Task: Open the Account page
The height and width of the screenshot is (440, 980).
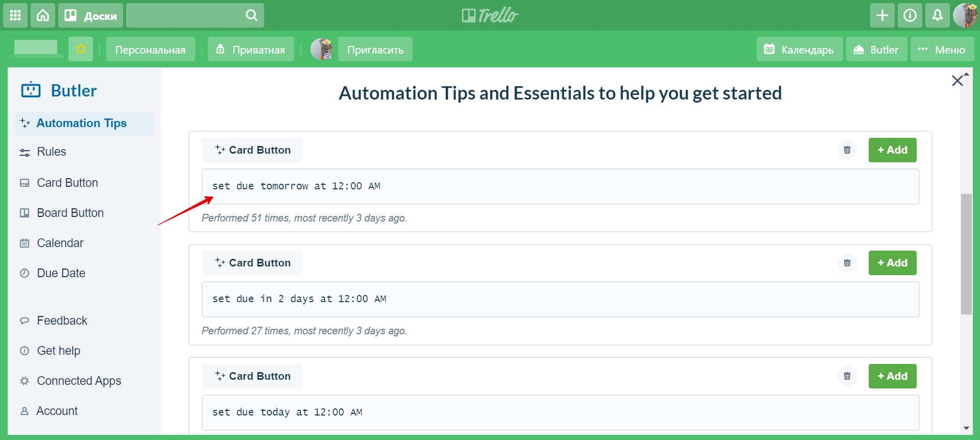Action: pyautogui.click(x=57, y=411)
